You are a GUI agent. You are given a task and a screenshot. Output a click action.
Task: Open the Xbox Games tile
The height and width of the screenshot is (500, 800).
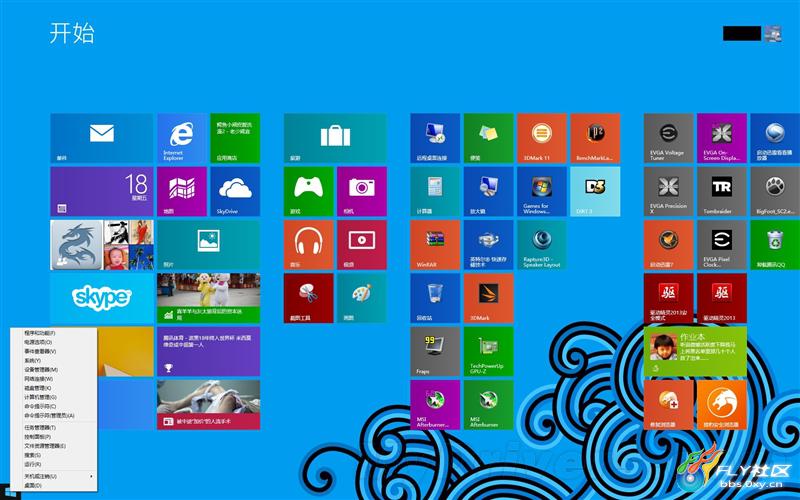tap(309, 191)
